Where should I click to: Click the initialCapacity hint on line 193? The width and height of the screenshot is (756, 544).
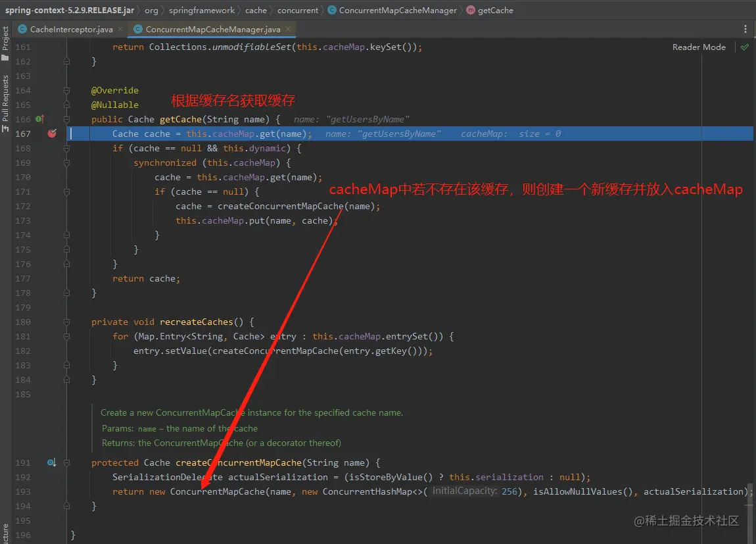point(465,491)
